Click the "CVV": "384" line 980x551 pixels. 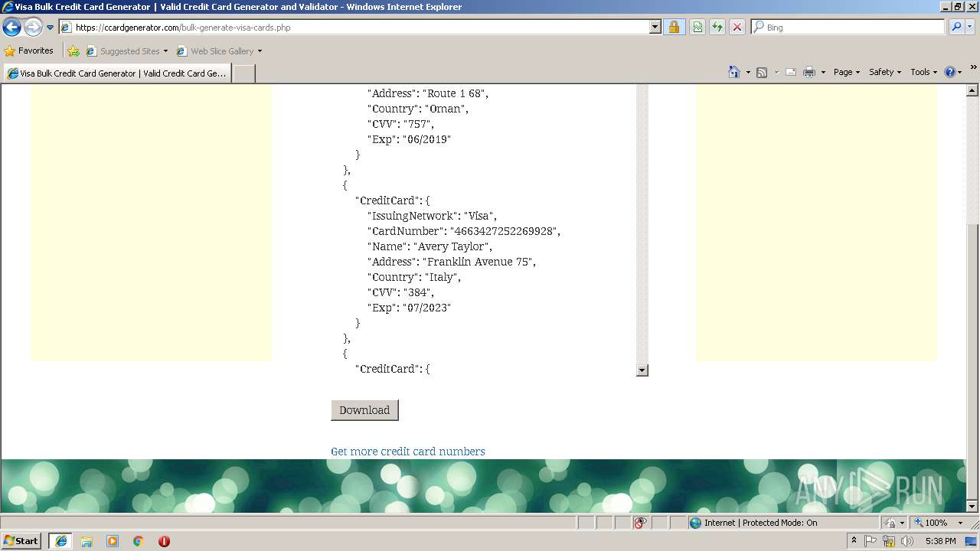click(x=401, y=292)
